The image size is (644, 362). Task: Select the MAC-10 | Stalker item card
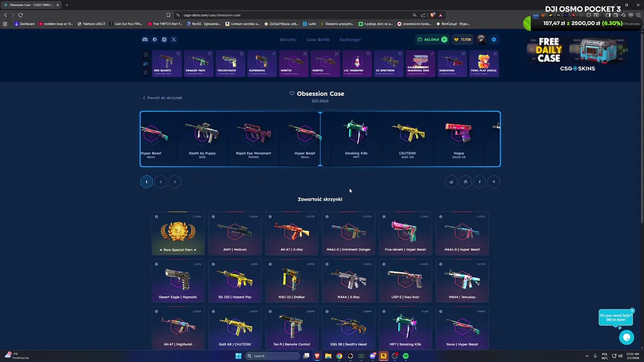[x=292, y=281]
